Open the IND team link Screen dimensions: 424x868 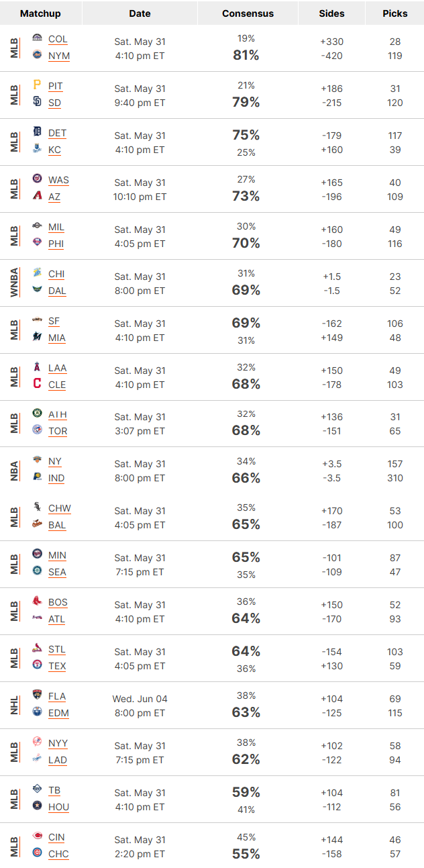click(56, 478)
